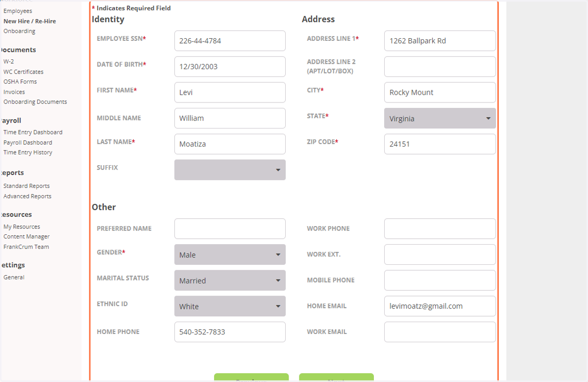Click the Work Phone field
The image size is (588, 382).
[440, 229]
